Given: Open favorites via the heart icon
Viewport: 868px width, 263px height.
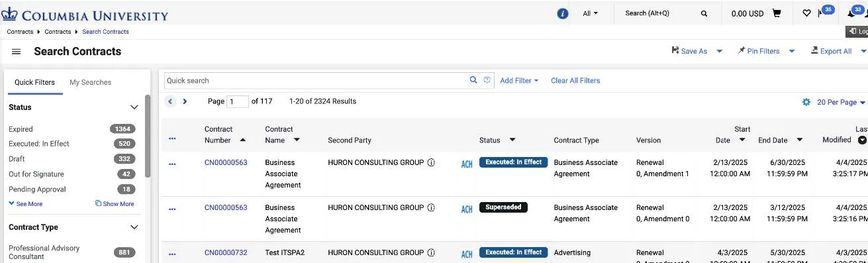Looking at the screenshot, I should click(806, 13).
